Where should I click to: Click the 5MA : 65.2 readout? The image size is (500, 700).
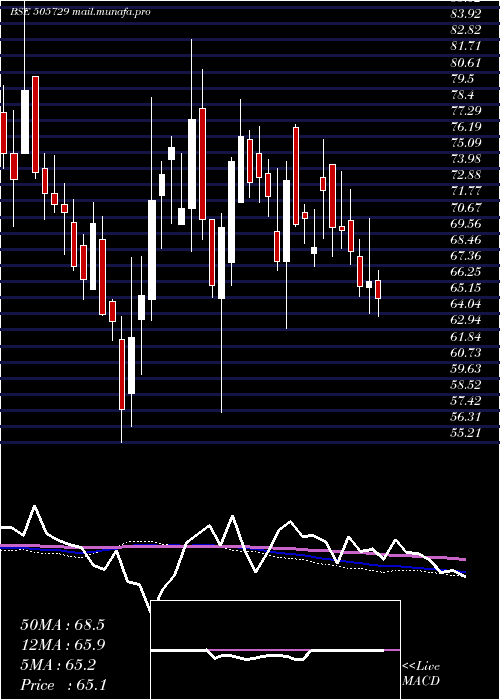[x=58, y=665]
